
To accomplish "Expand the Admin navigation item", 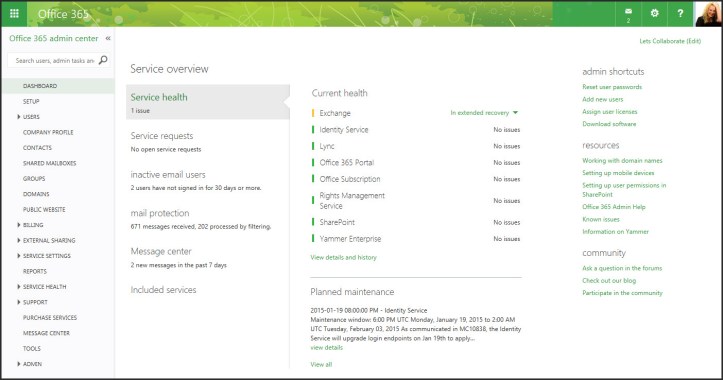I will point(18,364).
